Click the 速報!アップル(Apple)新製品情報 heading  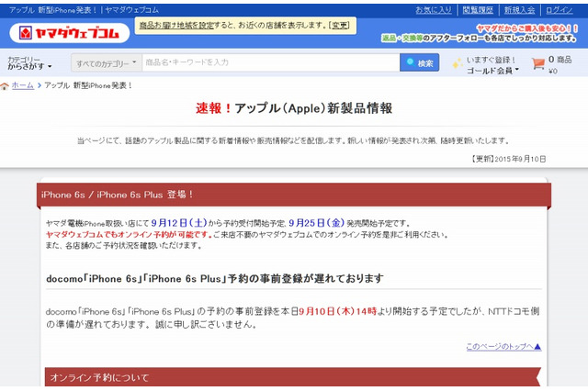pyautogui.click(x=294, y=108)
